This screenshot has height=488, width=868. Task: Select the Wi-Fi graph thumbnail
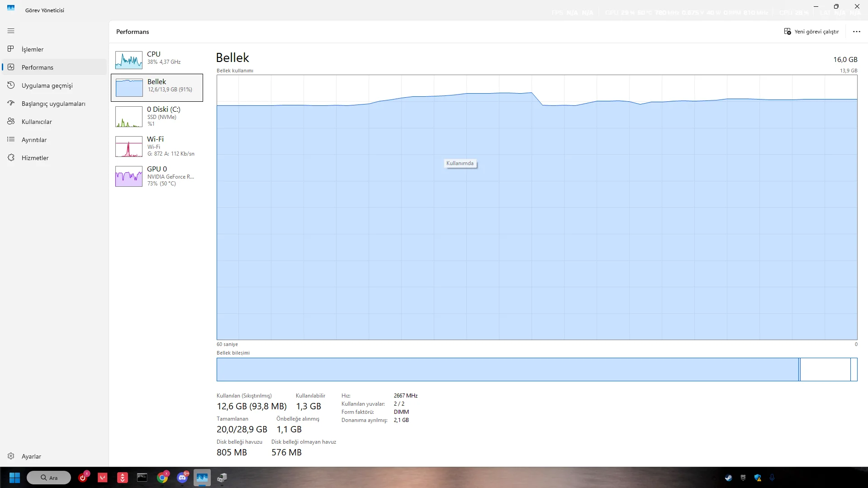[129, 147]
